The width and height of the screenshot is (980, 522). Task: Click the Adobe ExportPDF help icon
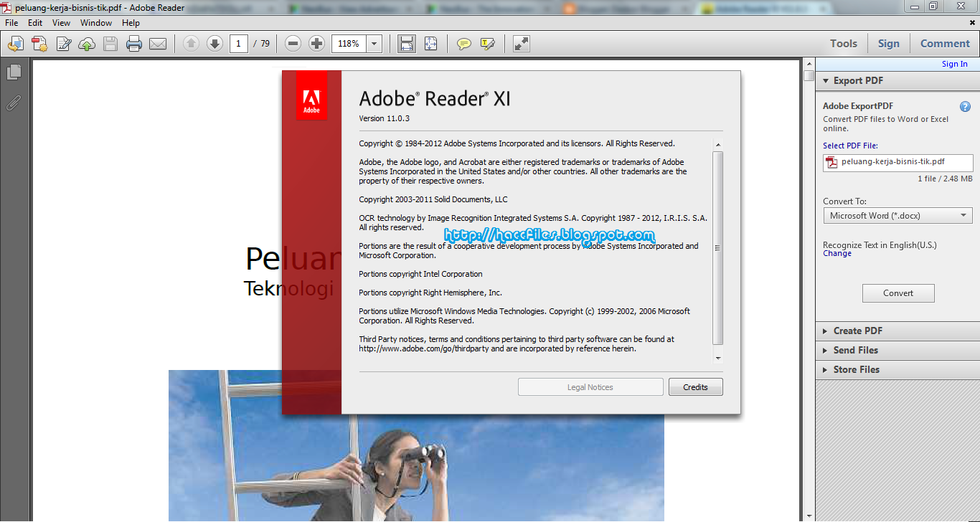pyautogui.click(x=965, y=107)
